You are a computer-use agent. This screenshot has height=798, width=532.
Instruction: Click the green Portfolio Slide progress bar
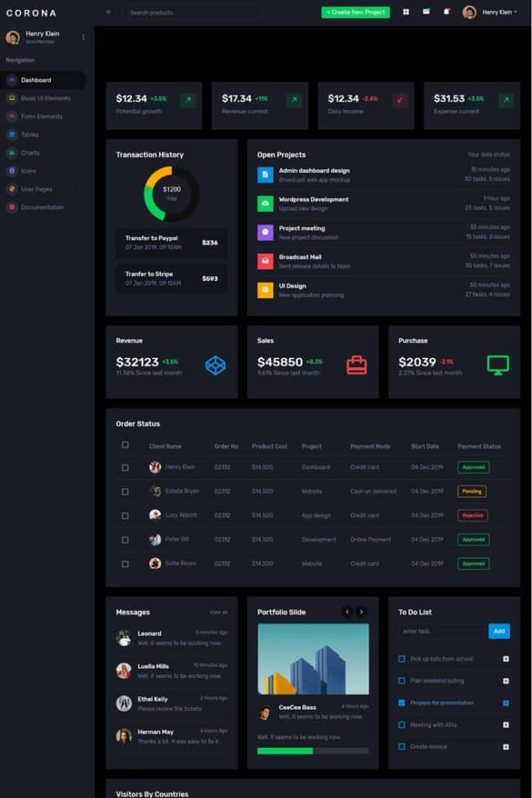[285, 750]
